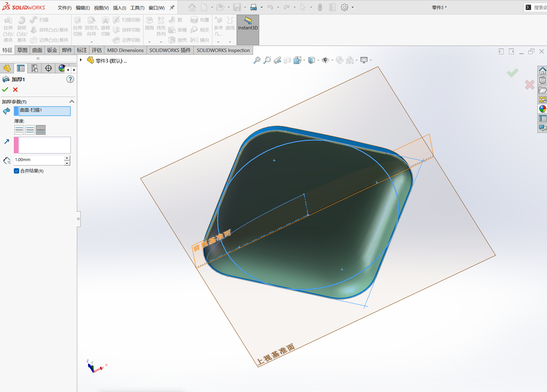The width and height of the screenshot is (547, 392).
Task: Open the View Settings dropdown arrow
Action: point(371,60)
